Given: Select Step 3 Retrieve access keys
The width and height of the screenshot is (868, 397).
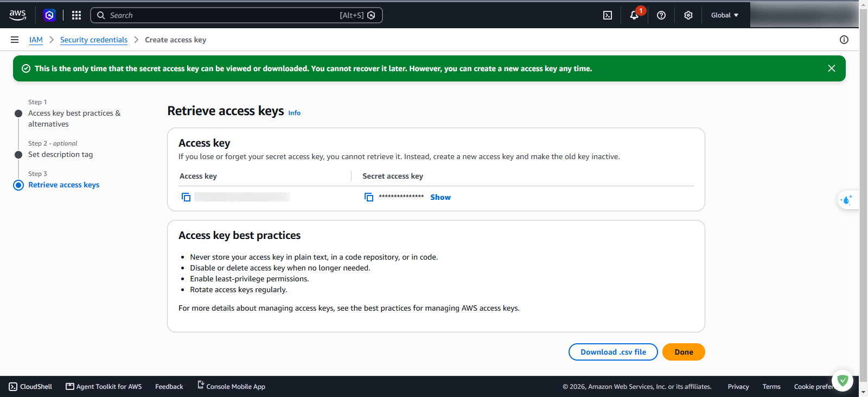Looking at the screenshot, I should pyautogui.click(x=63, y=185).
